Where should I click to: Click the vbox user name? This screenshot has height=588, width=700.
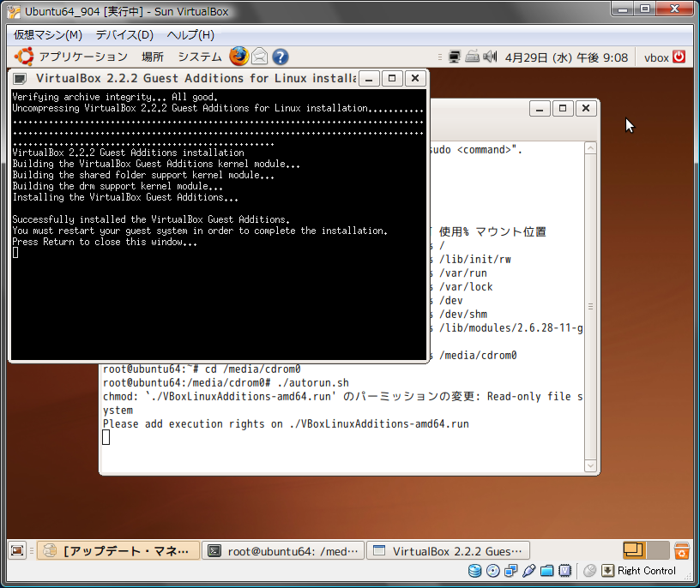click(656, 57)
